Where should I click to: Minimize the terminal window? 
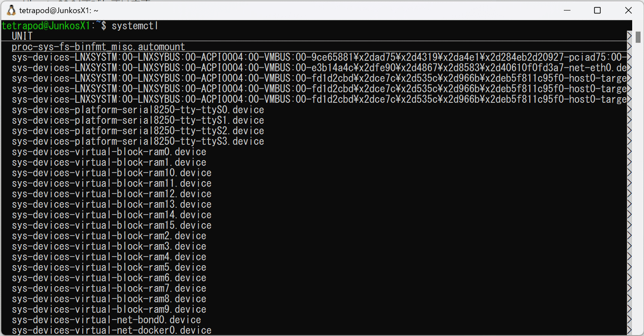567,10
